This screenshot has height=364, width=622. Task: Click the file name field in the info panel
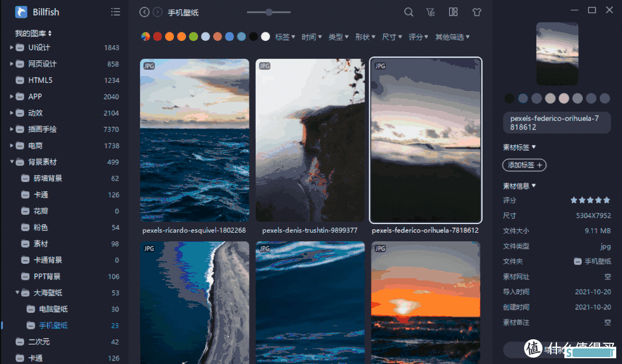[557, 123]
